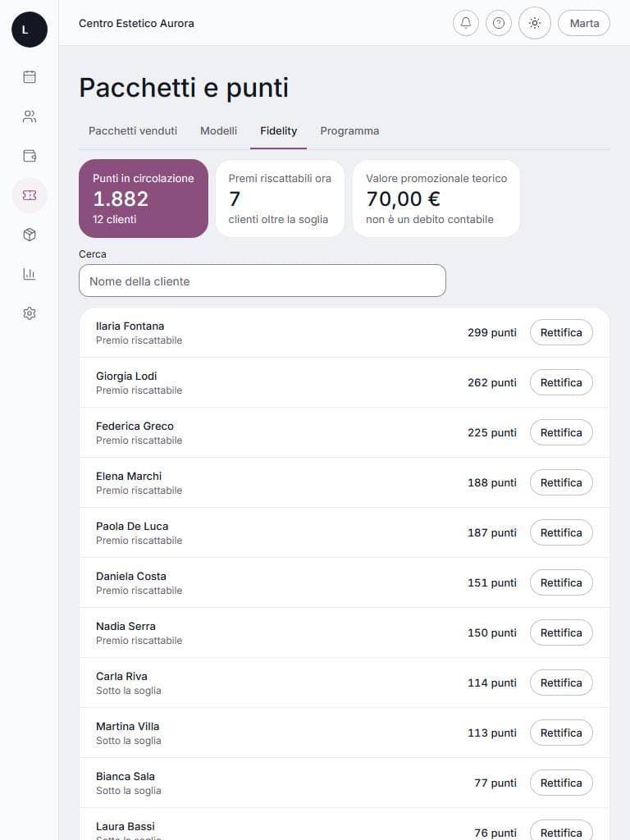Click the name Daniela Costa
Viewport: 630px width, 840px height.
coord(131,576)
